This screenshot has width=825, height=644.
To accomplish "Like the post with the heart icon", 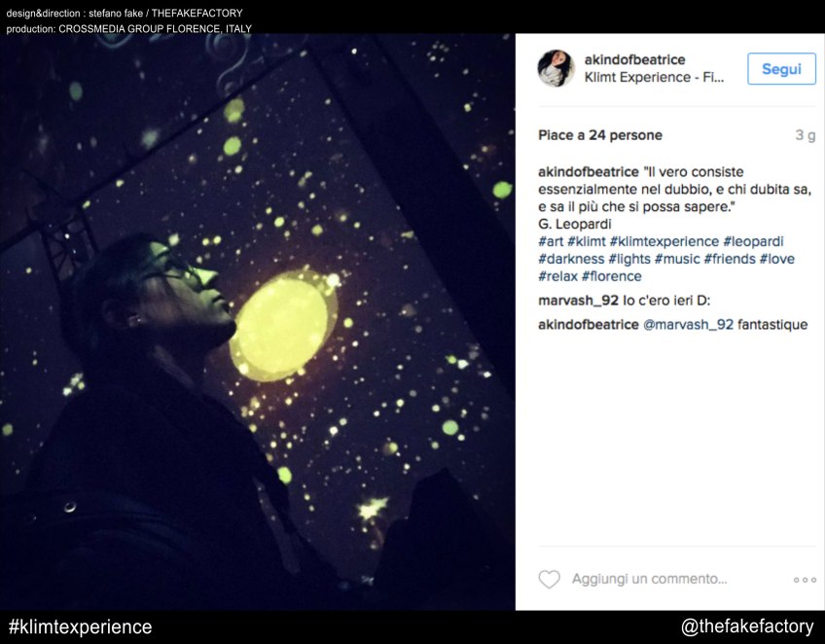I will (x=550, y=579).
